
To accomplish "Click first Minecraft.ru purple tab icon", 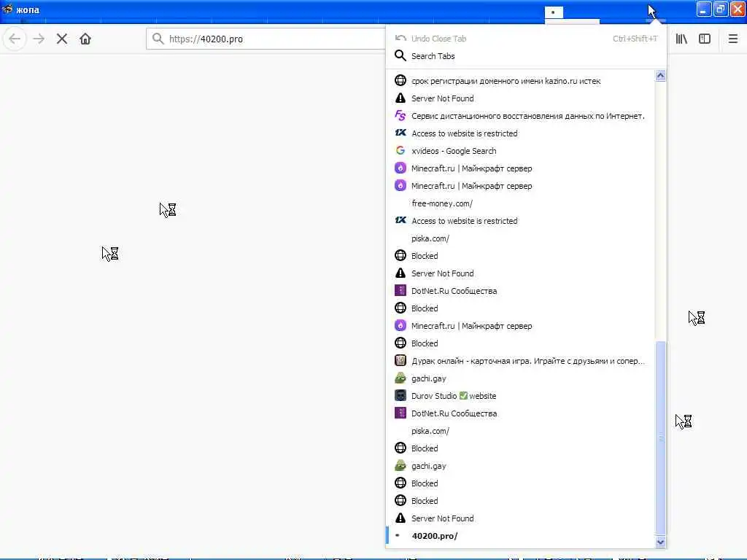I will point(400,168).
